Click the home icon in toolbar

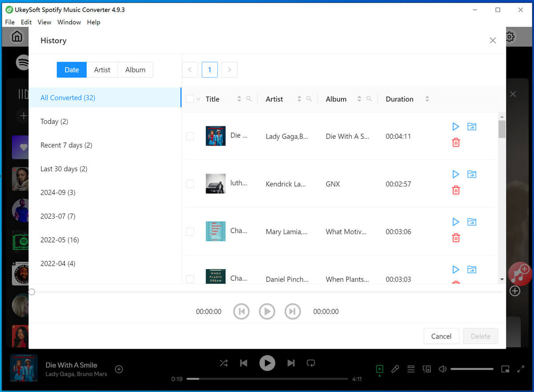point(17,36)
